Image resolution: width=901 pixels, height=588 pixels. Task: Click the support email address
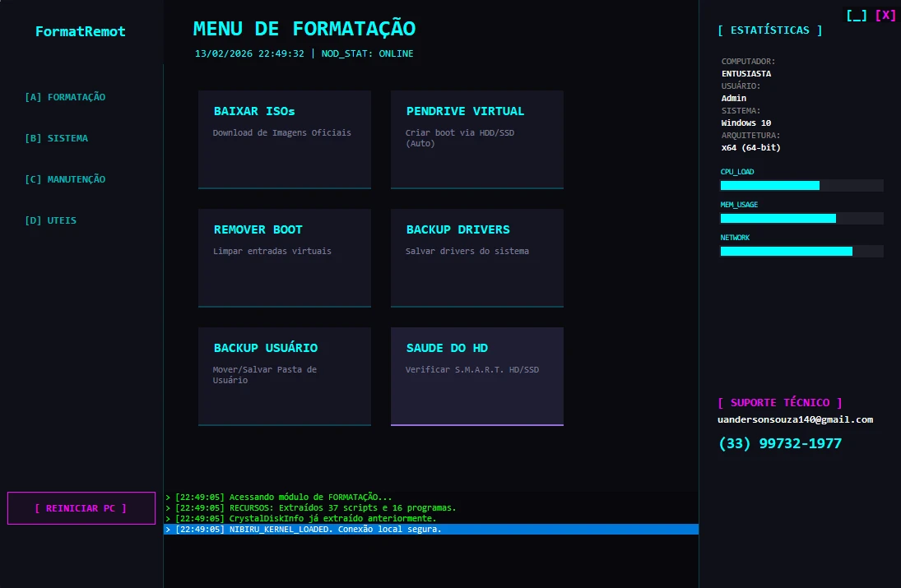(x=795, y=419)
